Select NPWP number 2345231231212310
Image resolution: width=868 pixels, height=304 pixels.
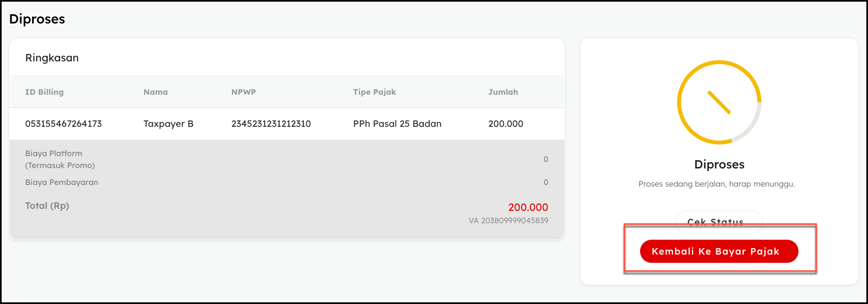[x=271, y=124]
